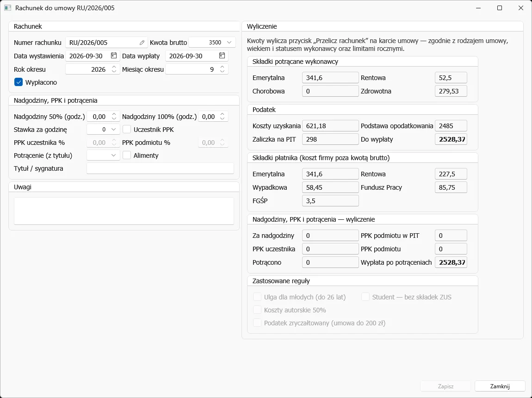Click the Fundusz Pracy value 85,75
Image resolution: width=532 pixels, height=398 pixels.
(x=451, y=187)
